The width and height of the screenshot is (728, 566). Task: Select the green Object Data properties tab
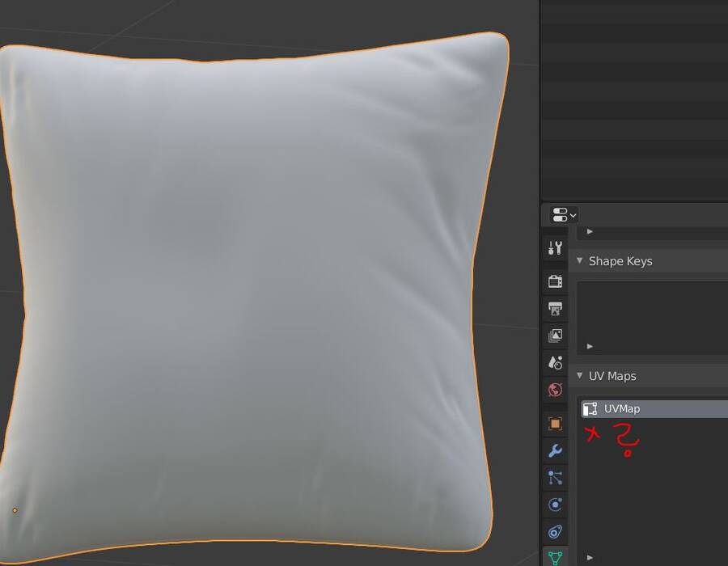pyautogui.click(x=555, y=557)
